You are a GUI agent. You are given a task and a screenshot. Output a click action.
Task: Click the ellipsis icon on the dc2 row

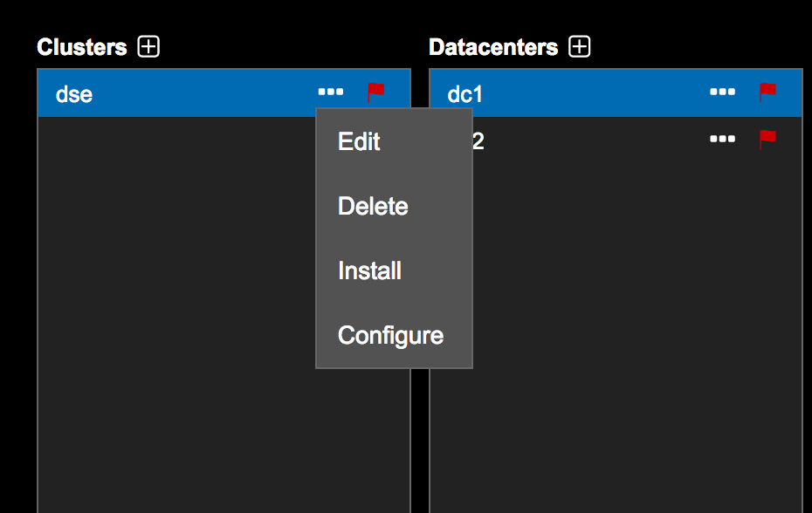722,138
